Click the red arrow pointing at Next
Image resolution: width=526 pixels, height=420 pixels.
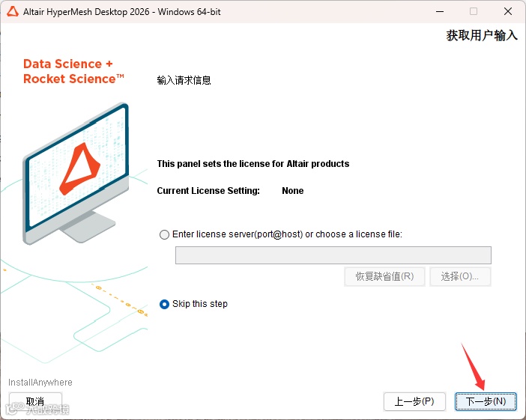click(x=474, y=367)
